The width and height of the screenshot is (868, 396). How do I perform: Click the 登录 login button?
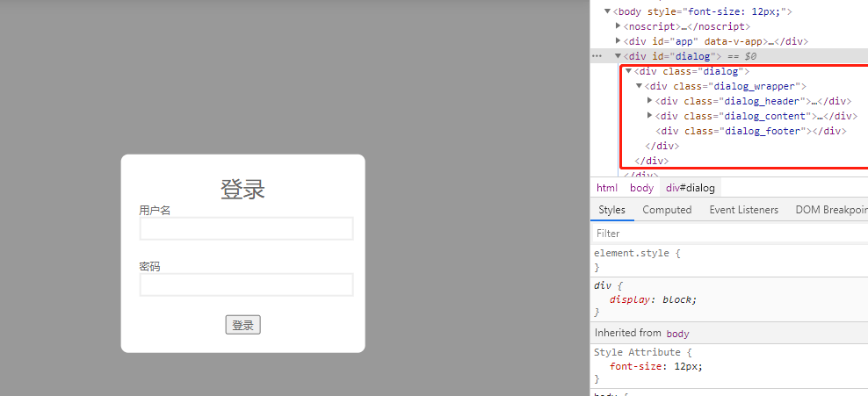243,325
